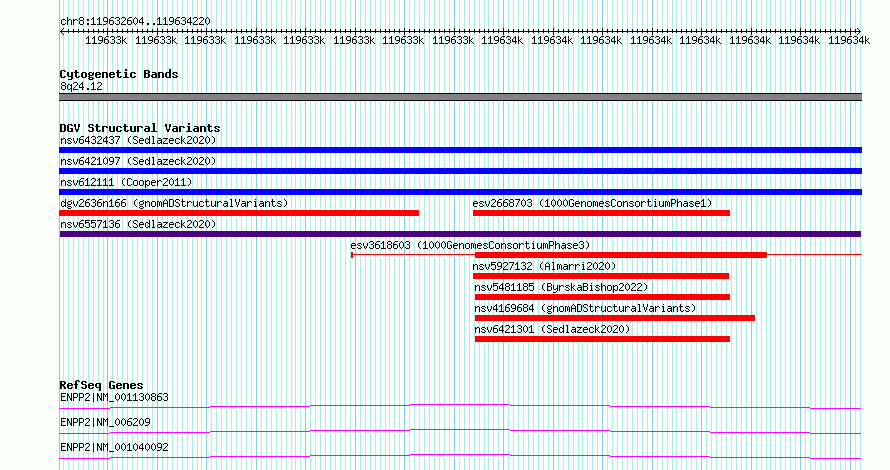Open esv3618603 1000GenomesConsortiumPhase3 label
890x470 pixels.
coord(470,245)
